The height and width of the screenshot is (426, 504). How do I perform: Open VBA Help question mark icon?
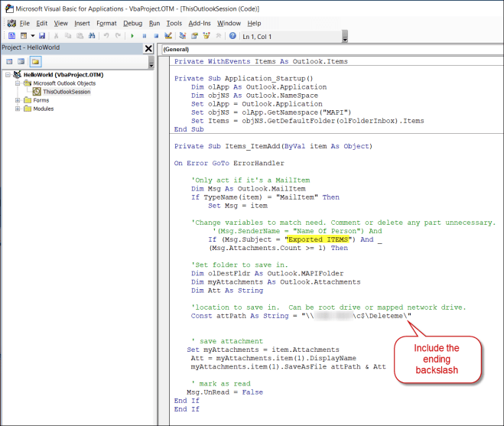coord(232,36)
